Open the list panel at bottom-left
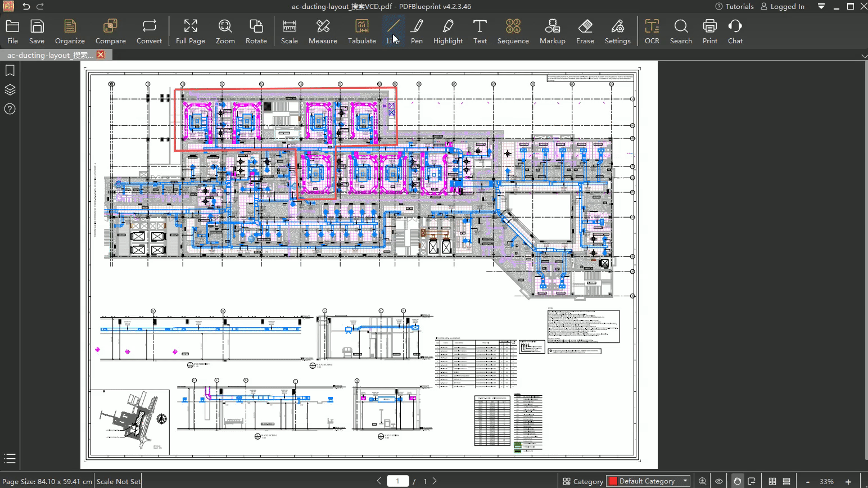Viewport: 868px width, 488px height. pyautogui.click(x=10, y=459)
